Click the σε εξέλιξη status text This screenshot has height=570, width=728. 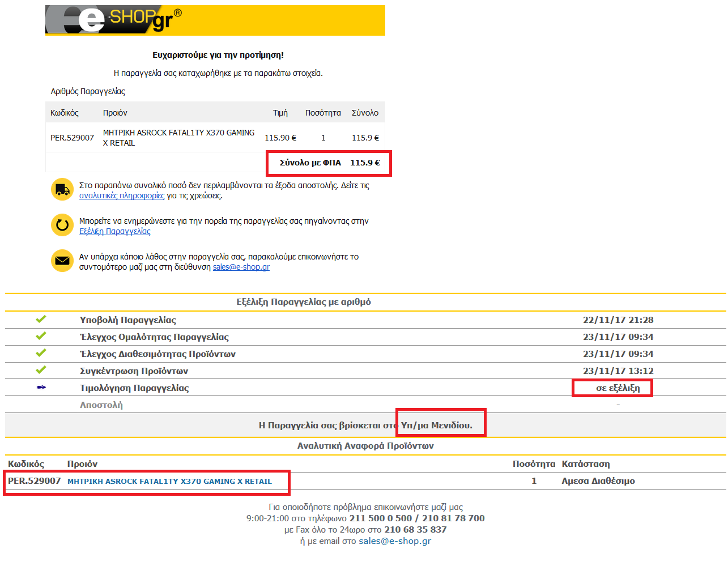618,388
